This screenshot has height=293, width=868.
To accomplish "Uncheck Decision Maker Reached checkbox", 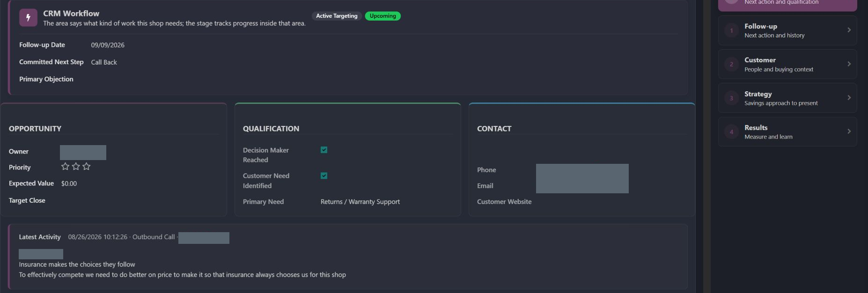I will pyautogui.click(x=324, y=150).
